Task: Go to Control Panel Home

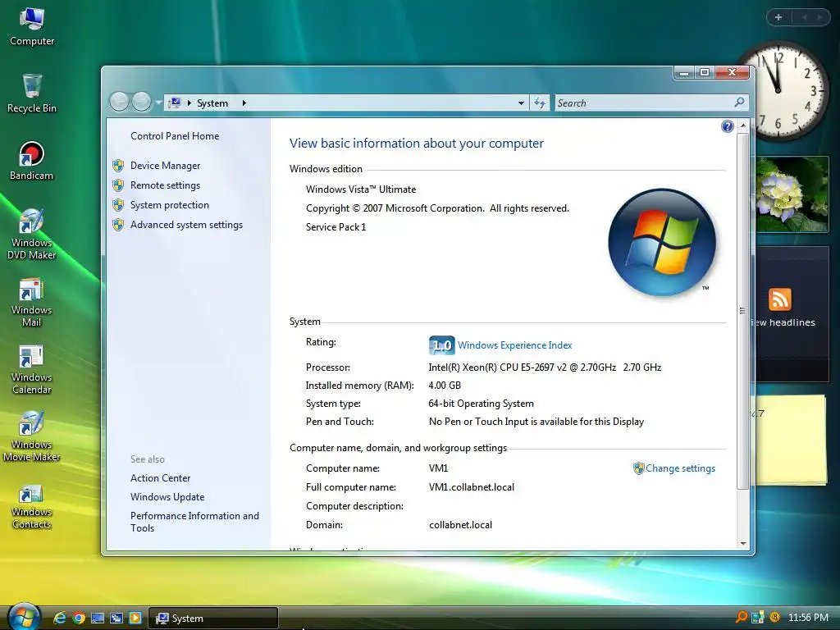Action: pyautogui.click(x=175, y=136)
